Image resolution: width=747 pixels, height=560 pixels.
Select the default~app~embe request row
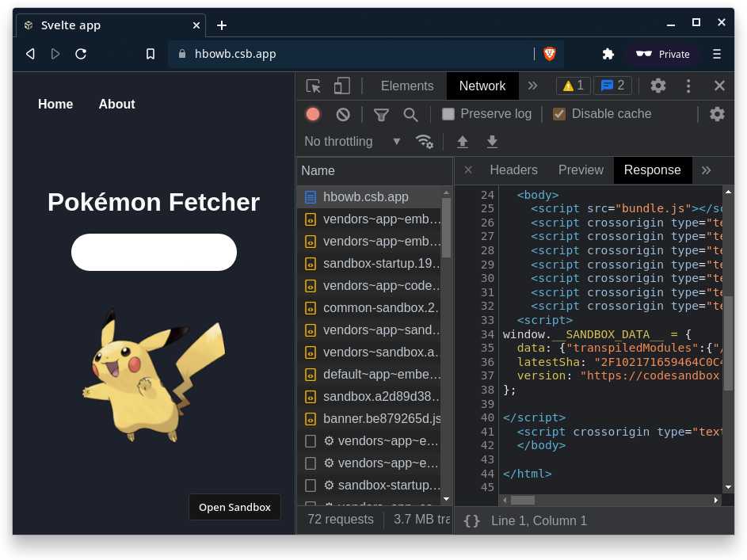[x=370, y=375]
